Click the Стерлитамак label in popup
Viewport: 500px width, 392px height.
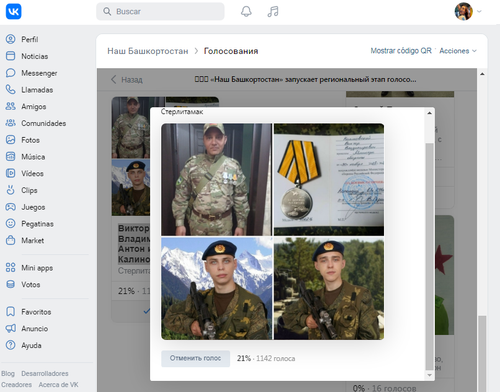click(x=182, y=112)
